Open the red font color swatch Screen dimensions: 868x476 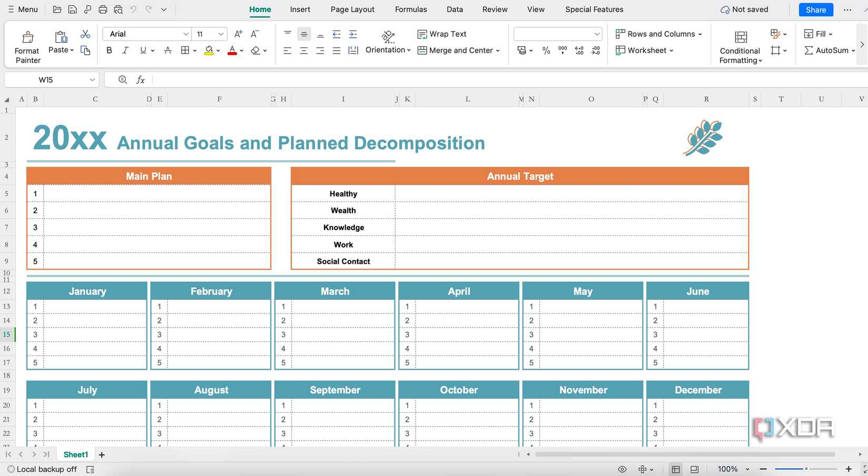(x=232, y=51)
